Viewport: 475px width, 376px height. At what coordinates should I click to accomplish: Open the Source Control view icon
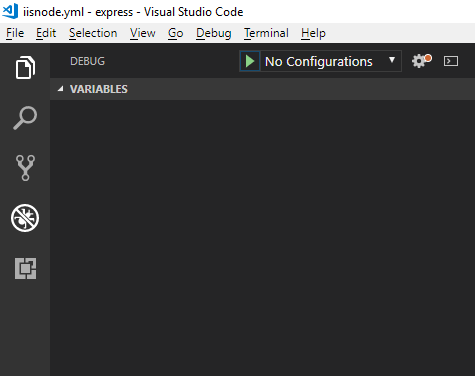coord(25,168)
